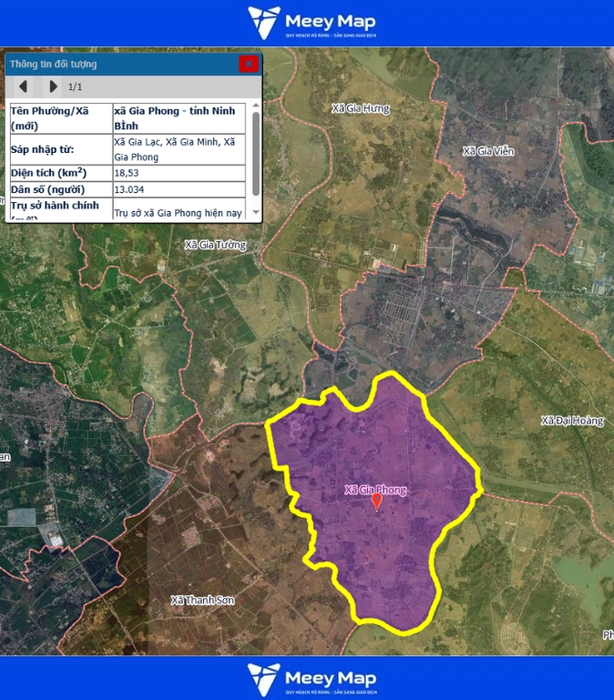Click the red location pin on Xã Gia Phong
Viewport: 614px width, 700px height.
pos(376,501)
